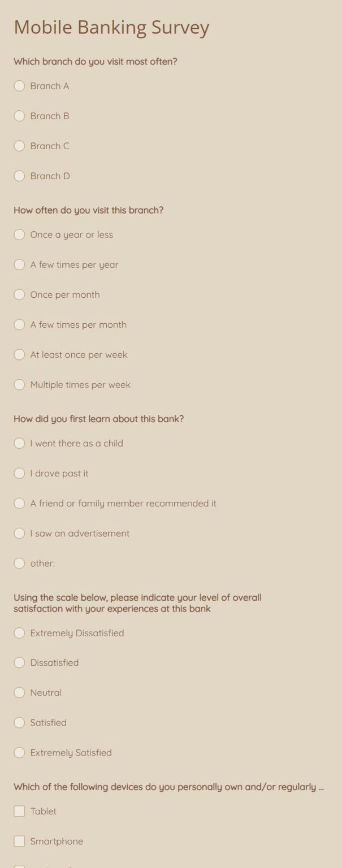Check the Tablet device checkbox

pos(19,811)
